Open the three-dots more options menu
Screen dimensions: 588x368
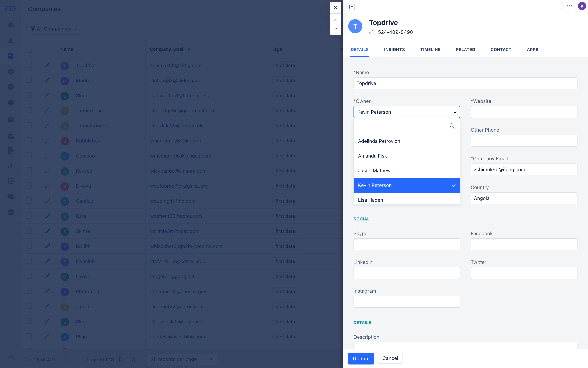[569, 6]
